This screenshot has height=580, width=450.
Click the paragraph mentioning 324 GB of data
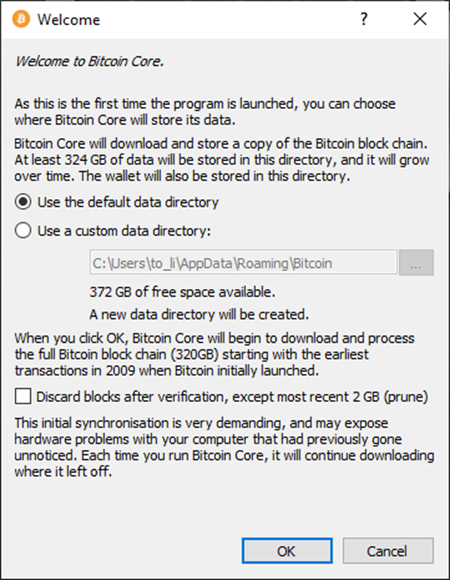tap(222, 160)
